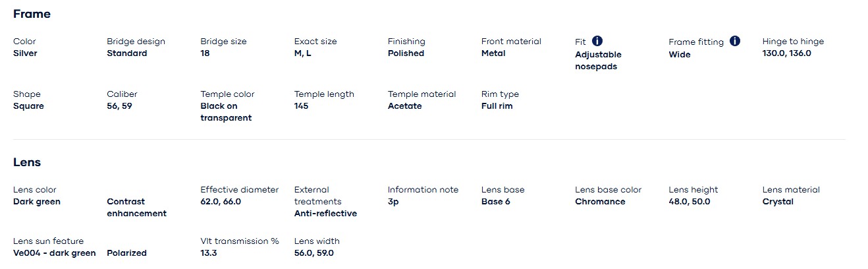The height and width of the screenshot is (269, 868).
Task: Click the Silver color value
Action: [x=25, y=53]
